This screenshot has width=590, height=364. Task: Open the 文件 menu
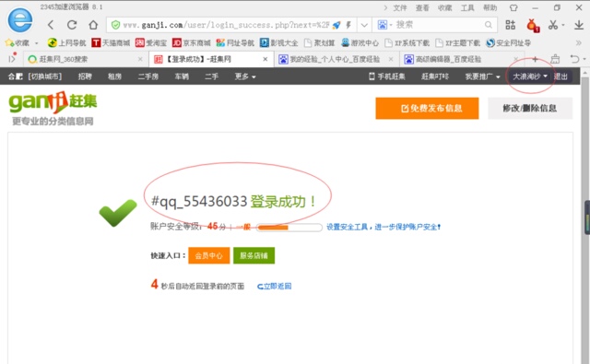click(x=400, y=7)
